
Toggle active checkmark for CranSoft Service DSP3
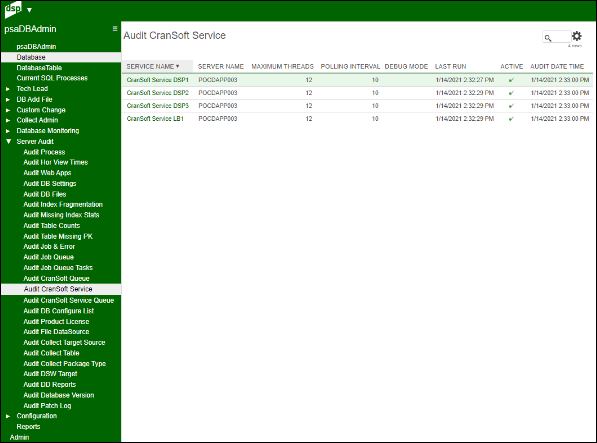[x=511, y=106]
